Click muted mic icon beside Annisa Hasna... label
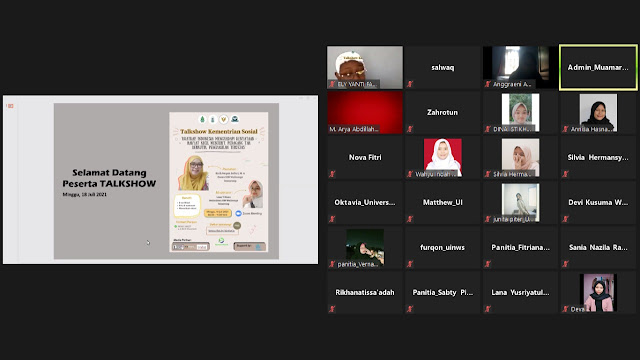The image size is (640, 360). 565,129
